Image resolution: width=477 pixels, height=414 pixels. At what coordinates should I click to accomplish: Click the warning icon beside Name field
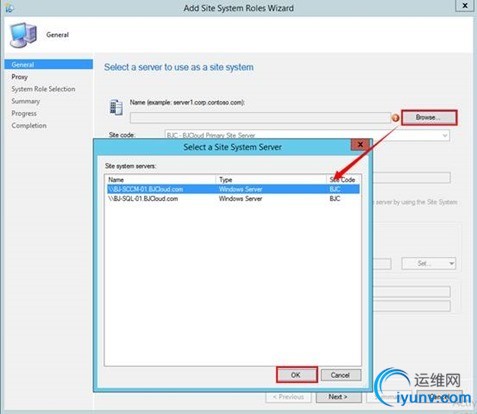(395, 118)
